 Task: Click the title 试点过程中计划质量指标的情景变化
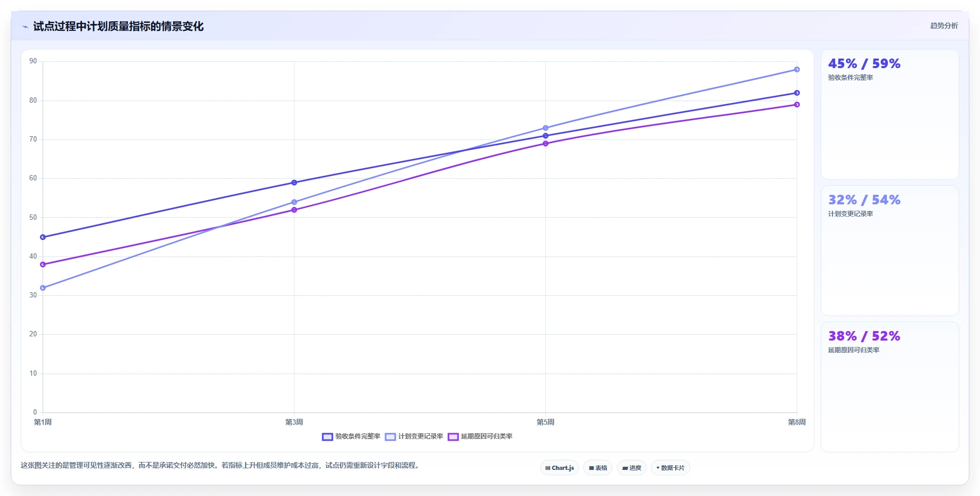118,27
